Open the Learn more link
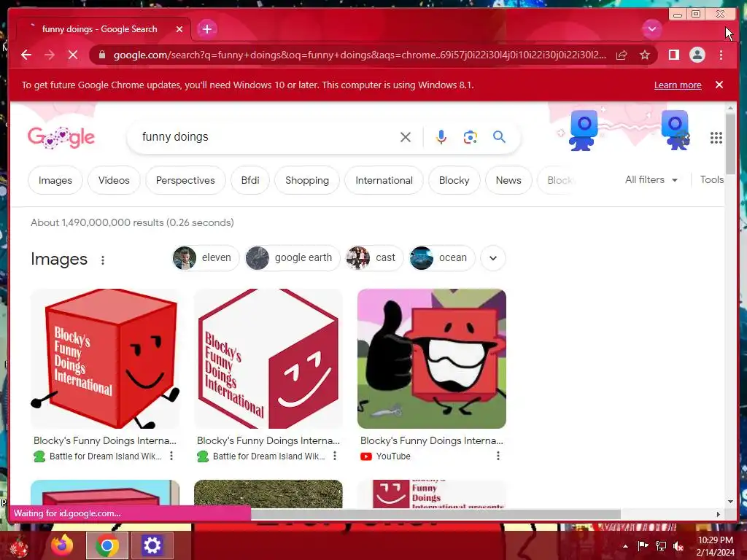 [x=678, y=85]
